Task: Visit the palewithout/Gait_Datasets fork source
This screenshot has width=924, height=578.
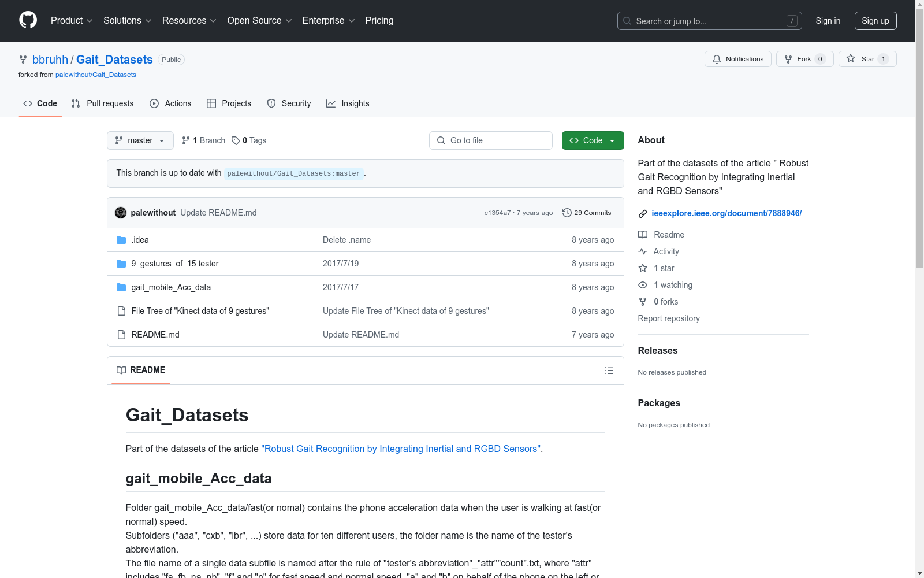Action: click(x=96, y=75)
